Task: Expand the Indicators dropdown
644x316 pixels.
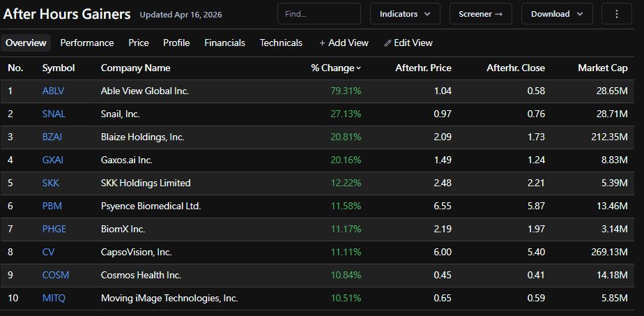Action: [405, 14]
